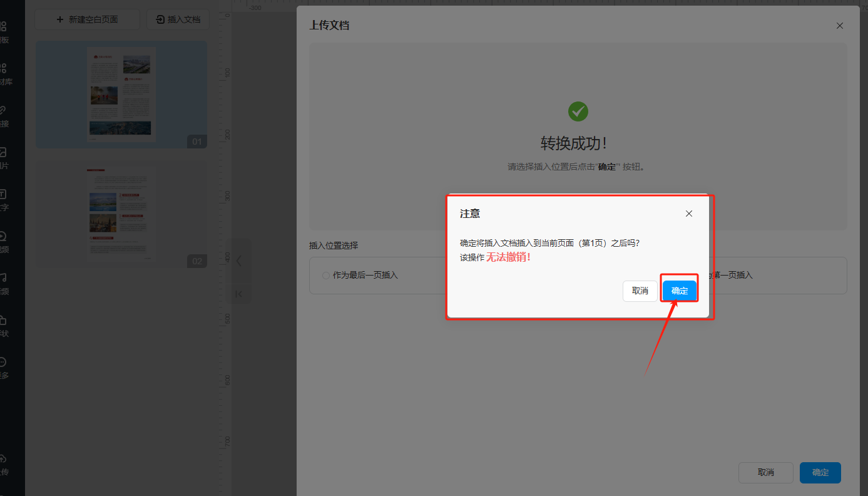Collapse page panel with left chevron arrow

point(238,261)
